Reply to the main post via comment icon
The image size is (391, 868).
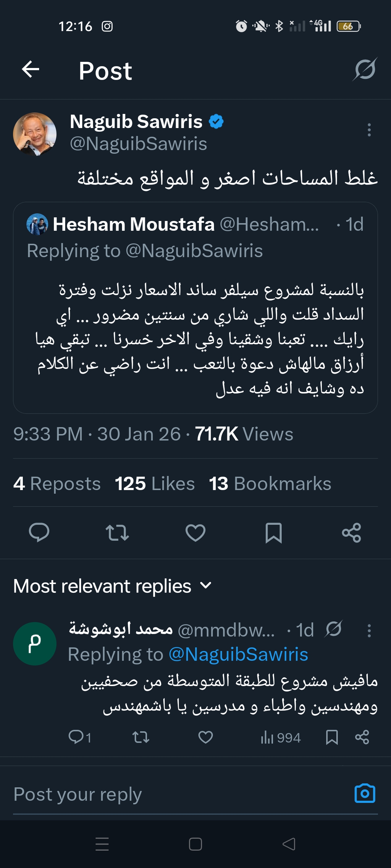(x=39, y=532)
